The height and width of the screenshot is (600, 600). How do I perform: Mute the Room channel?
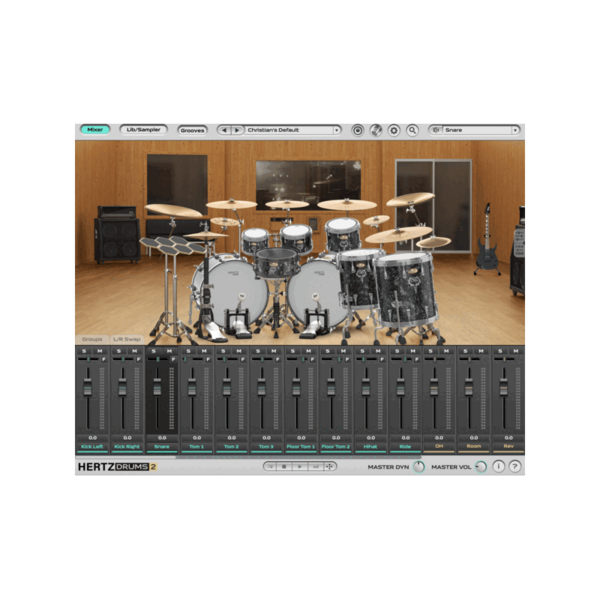tap(481, 351)
